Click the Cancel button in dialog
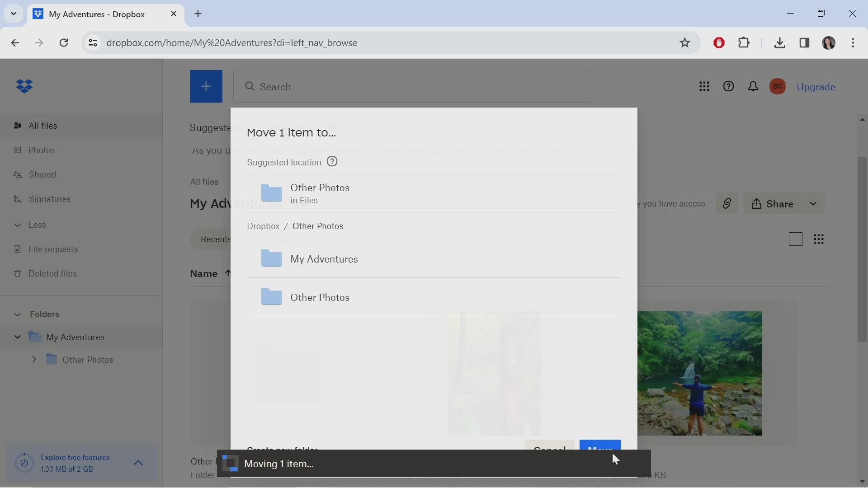 548,450
